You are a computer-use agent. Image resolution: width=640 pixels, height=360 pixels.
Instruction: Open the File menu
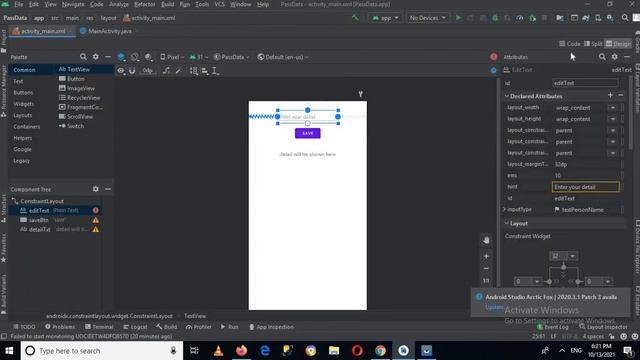[x=19, y=4]
